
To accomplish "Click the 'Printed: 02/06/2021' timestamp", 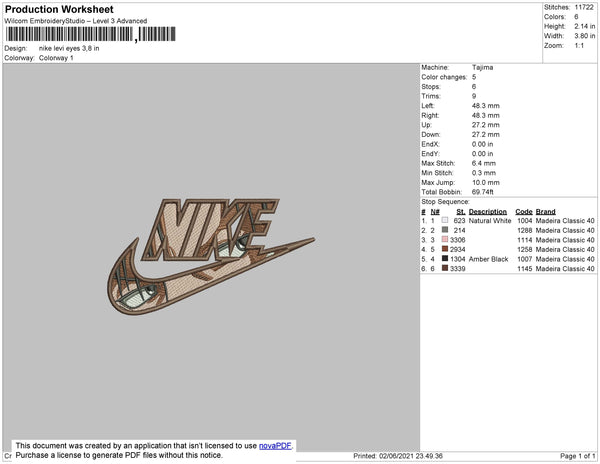I will [x=398, y=456].
